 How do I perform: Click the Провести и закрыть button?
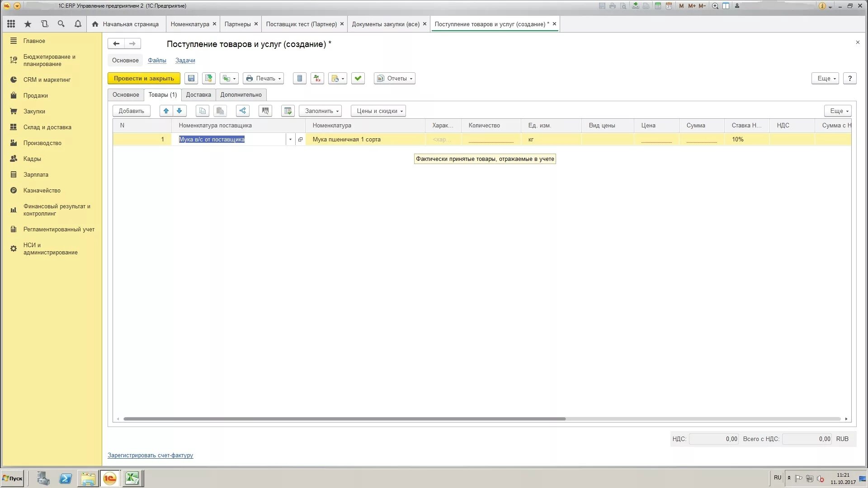pyautogui.click(x=144, y=78)
